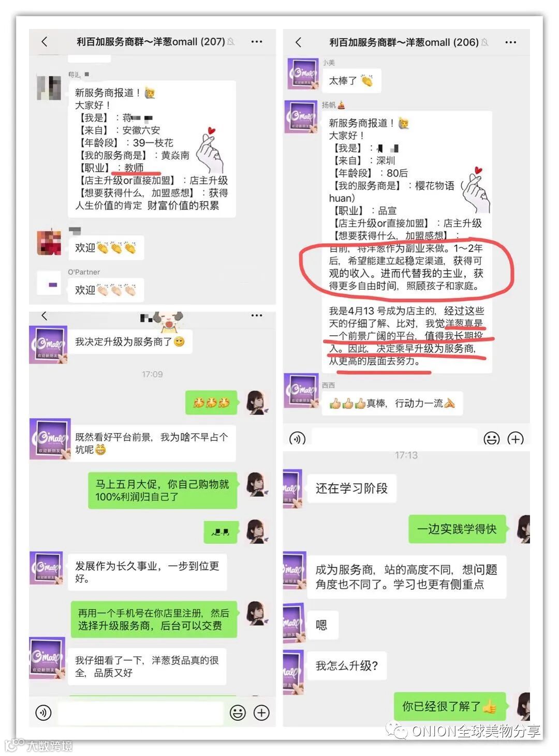
Task: Tap the 我决定升级为服务商了 message
Action: [x=130, y=342]
